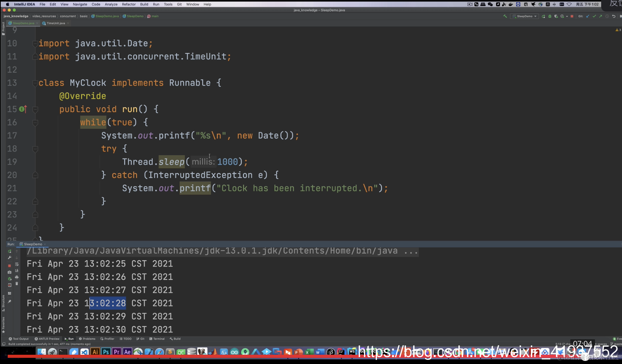
Task: Open the Project tool window side tab
Action: tap(3, 29)
